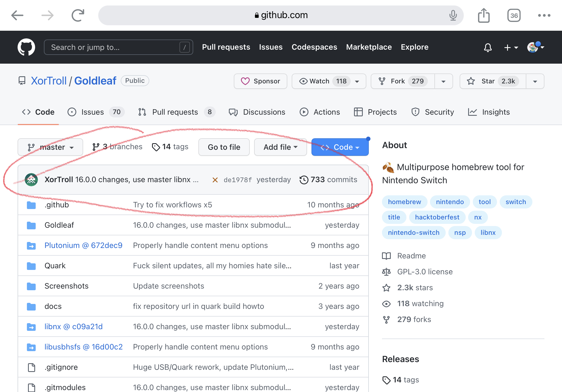The height and width of the screenshot is (392, 562).
Task: Switch to the repository Pull requests tab
Action: click(177, 112)
